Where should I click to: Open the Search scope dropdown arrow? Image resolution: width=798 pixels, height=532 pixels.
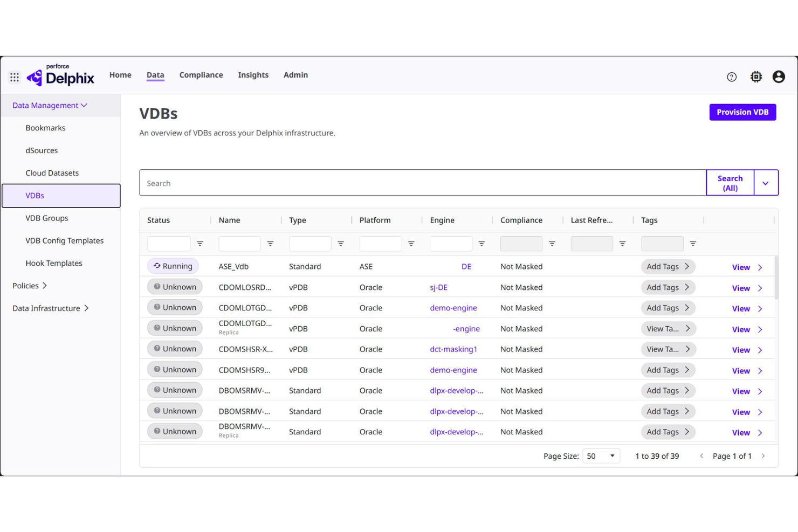pos(766,183)
